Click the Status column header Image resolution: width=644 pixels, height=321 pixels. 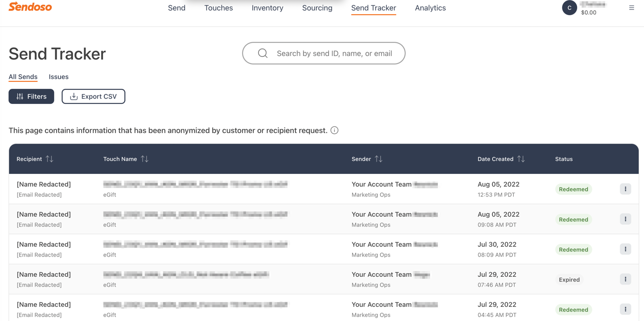564,159
